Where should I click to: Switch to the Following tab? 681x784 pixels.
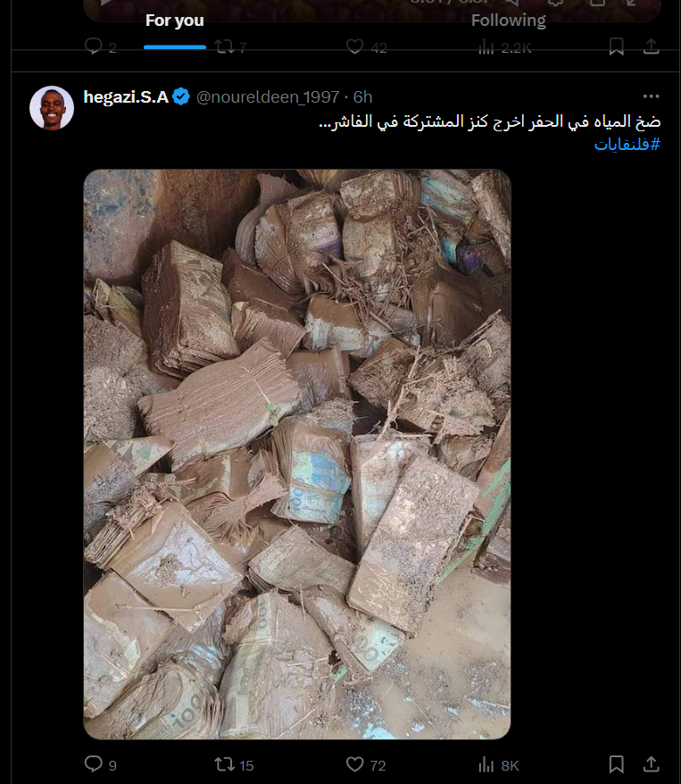coord(509,21)
